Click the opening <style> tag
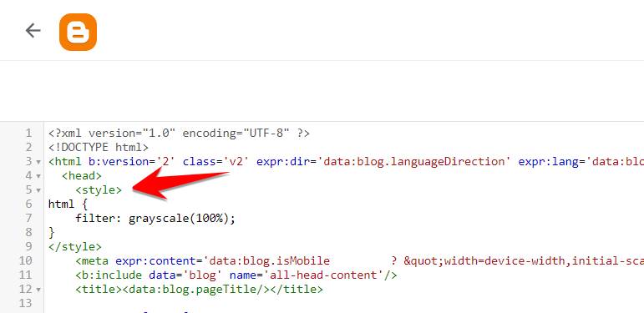The height and width of the screenshot is (313, 644). point(99,190)
